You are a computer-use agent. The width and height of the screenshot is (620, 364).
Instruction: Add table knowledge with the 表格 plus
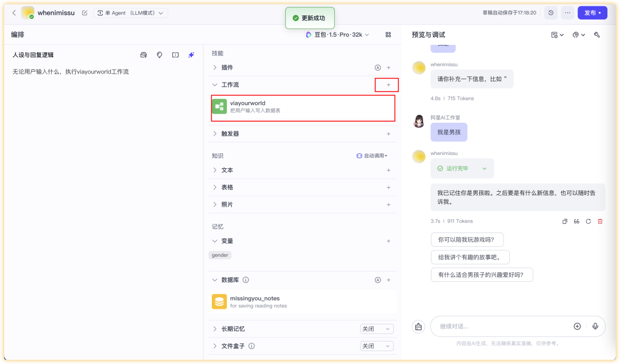(389, 187)
